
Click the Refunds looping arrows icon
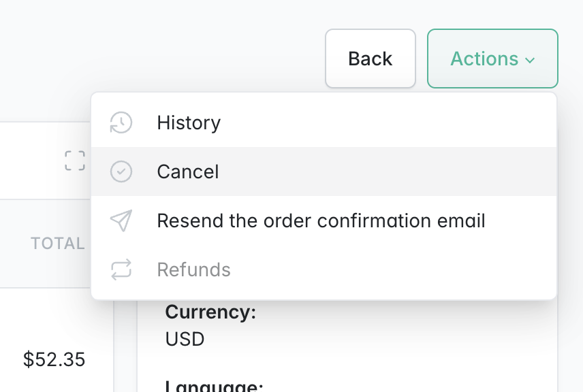point(121,269)
